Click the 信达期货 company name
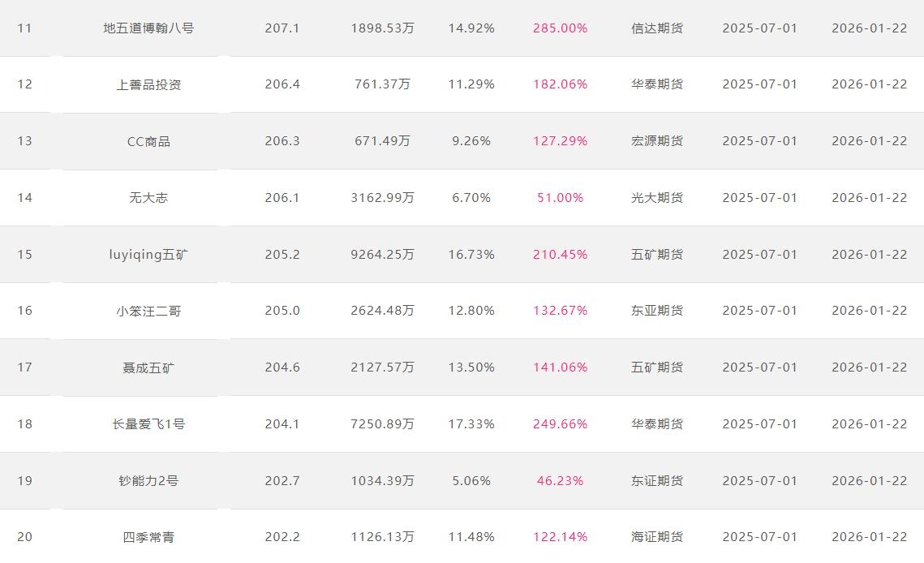Screen dimensions: 924x563 [x=657, y=28]
